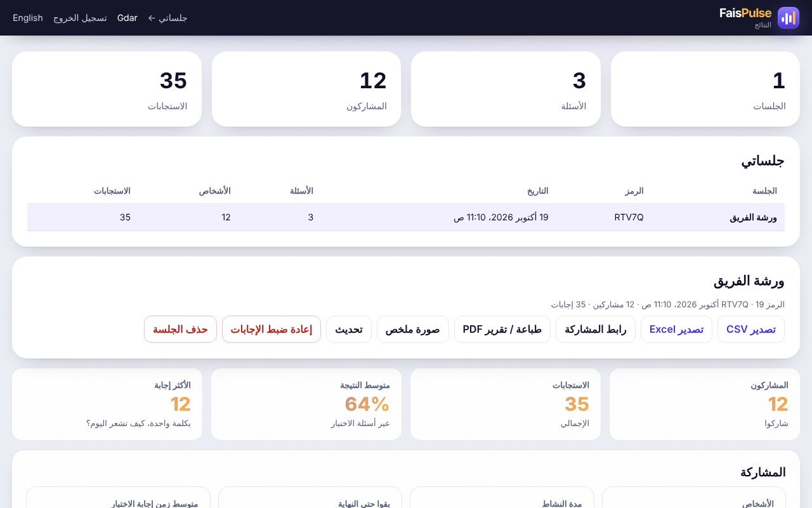Image resolution: width=812 pixels, height=508 pixels.
Task: Click the الأشخاص column header
Action: pyautogui.click(x=215, y=190)
